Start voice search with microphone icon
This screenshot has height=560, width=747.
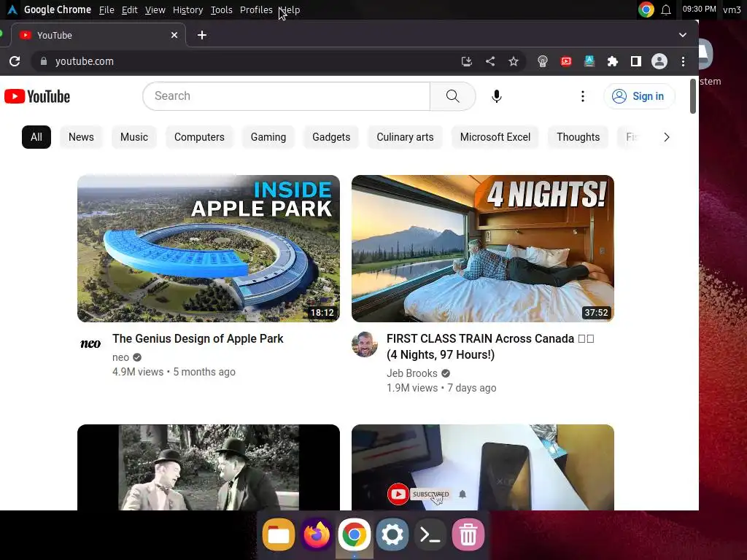pos(496,96)
